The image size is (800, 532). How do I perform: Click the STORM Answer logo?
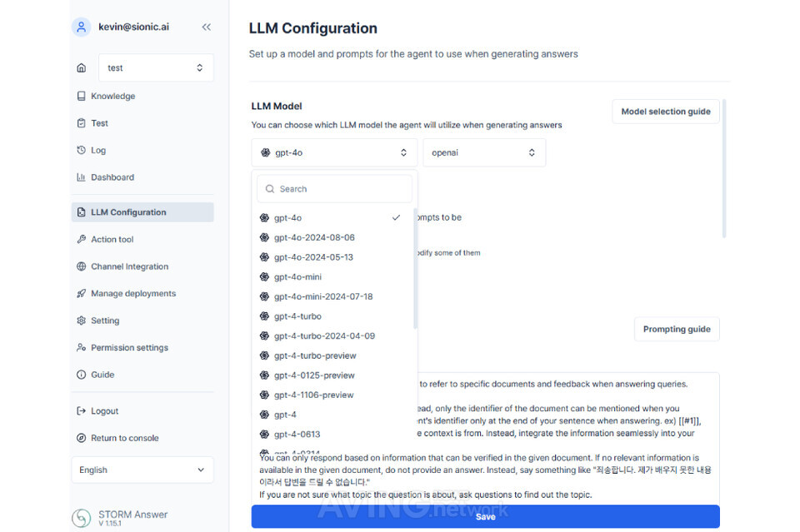(81, 518)
